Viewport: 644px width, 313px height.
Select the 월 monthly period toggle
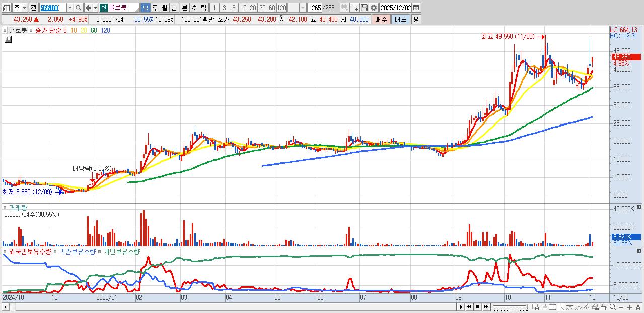point(164,8)
